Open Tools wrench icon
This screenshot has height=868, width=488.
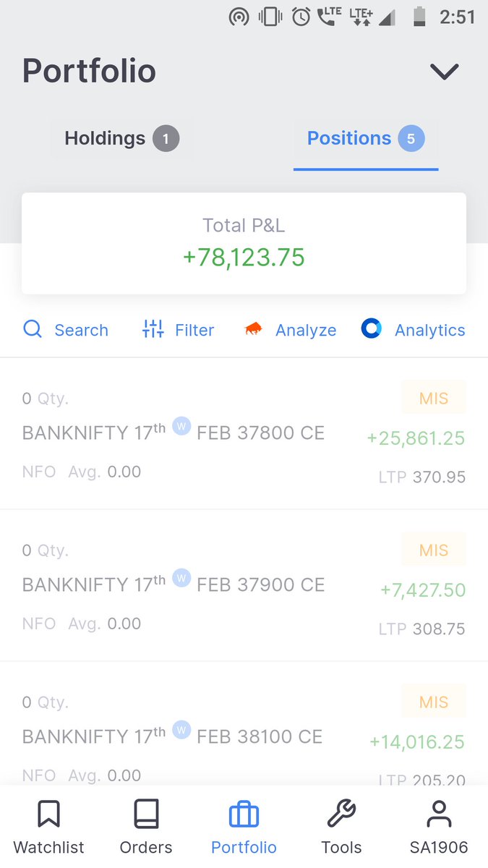341,814
